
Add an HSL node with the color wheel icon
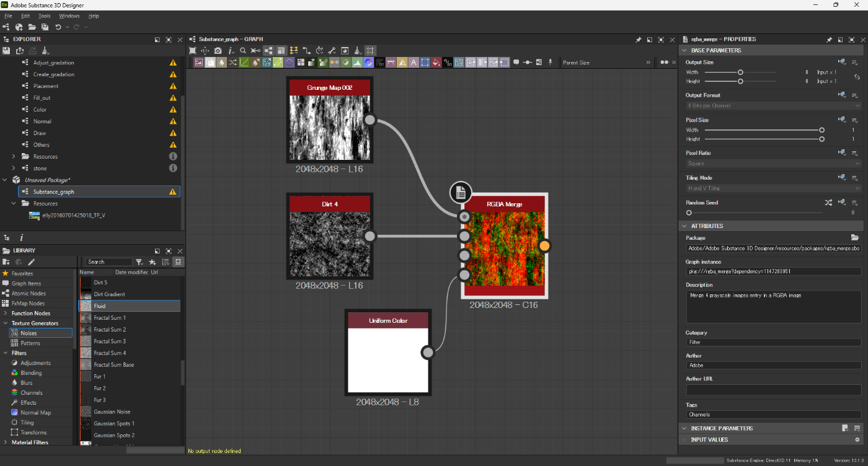coord(368,62)
